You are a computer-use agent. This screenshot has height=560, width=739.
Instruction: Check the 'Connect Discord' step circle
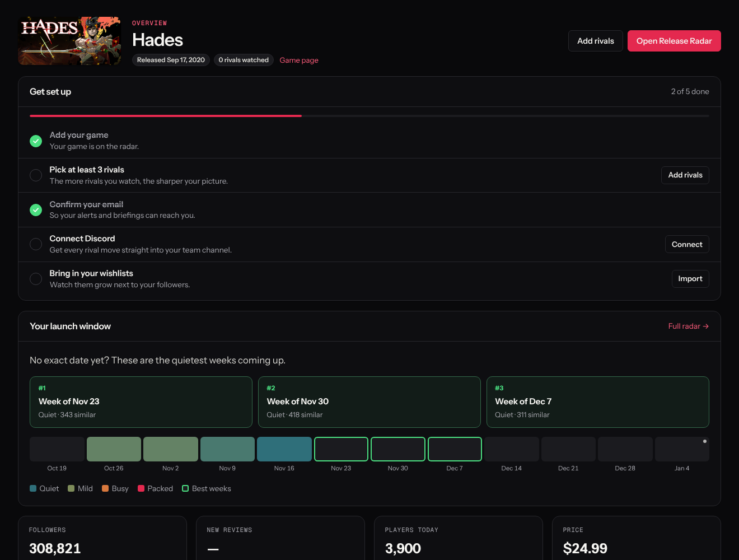tap(36, 244)
